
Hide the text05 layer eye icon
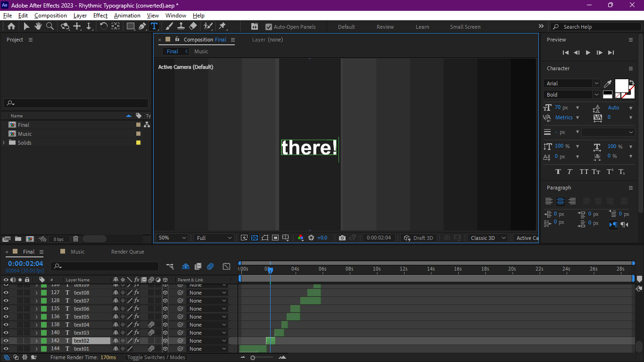click(x=6, y=317)
